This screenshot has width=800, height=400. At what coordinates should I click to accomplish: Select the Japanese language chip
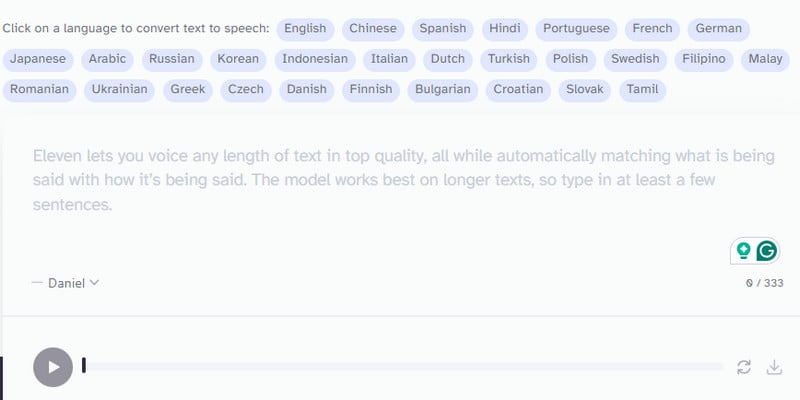click(x=38, y=60)
